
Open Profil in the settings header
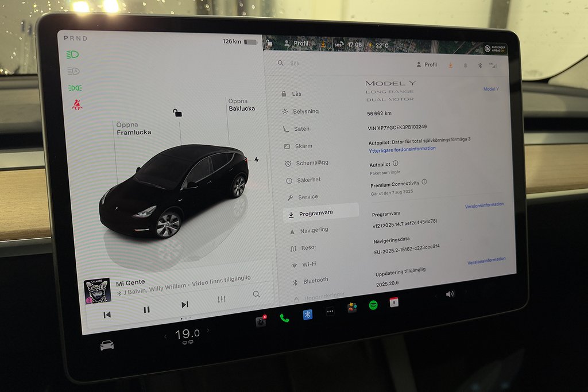pyautogui.click(x=427, y=64)
